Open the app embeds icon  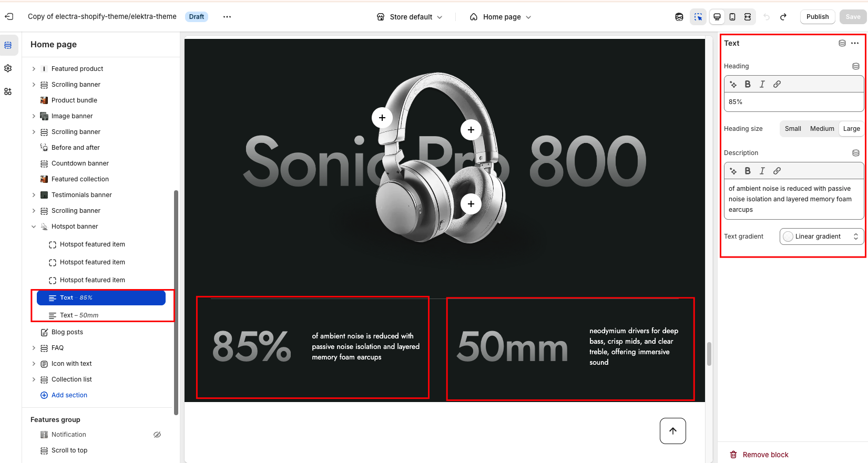coord(8,91)
